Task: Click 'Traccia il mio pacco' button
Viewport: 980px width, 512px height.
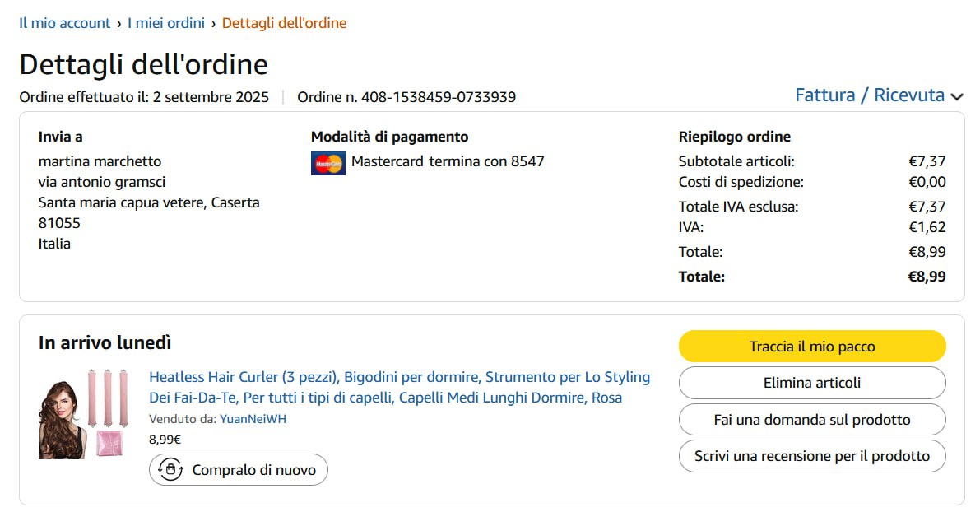Action: [x=812, y=347]
